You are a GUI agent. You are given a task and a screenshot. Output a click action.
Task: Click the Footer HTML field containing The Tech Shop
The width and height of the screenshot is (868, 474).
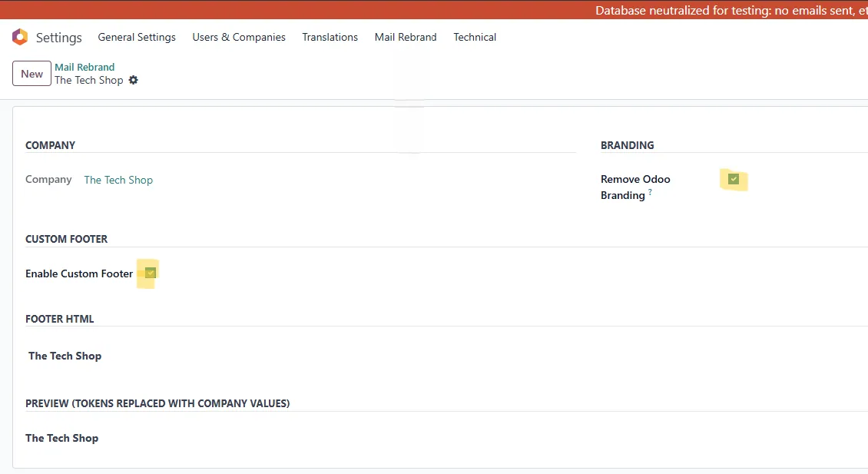(x=446, y=356)
